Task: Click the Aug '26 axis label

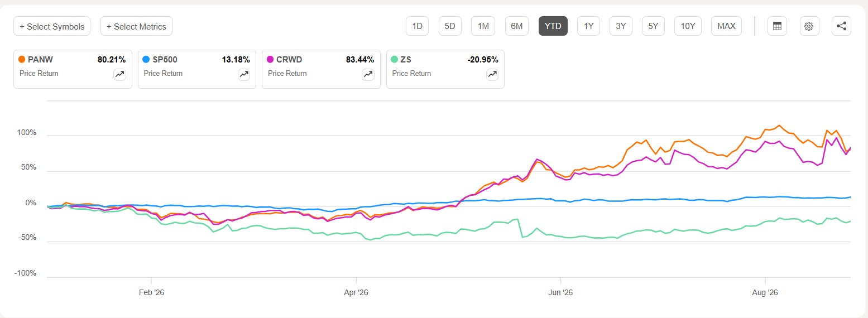Action: [x=765, y=292]
